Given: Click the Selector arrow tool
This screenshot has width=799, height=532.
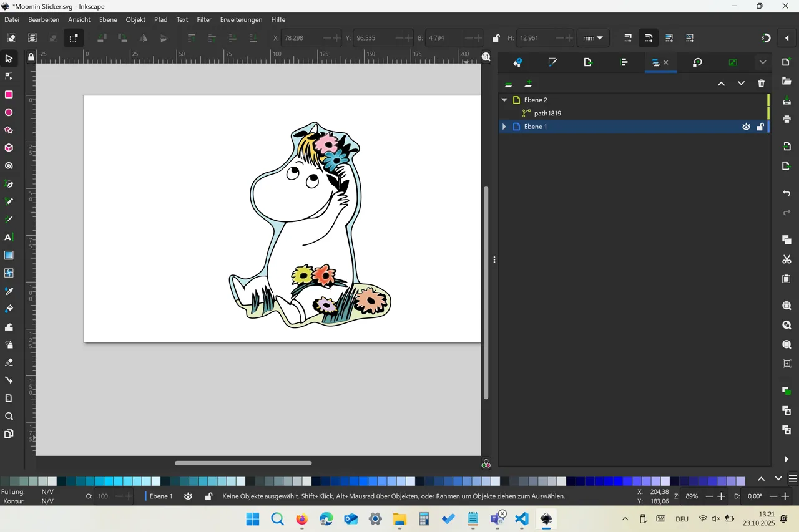Looking at the screenshot, I should [x=9, y=59].
